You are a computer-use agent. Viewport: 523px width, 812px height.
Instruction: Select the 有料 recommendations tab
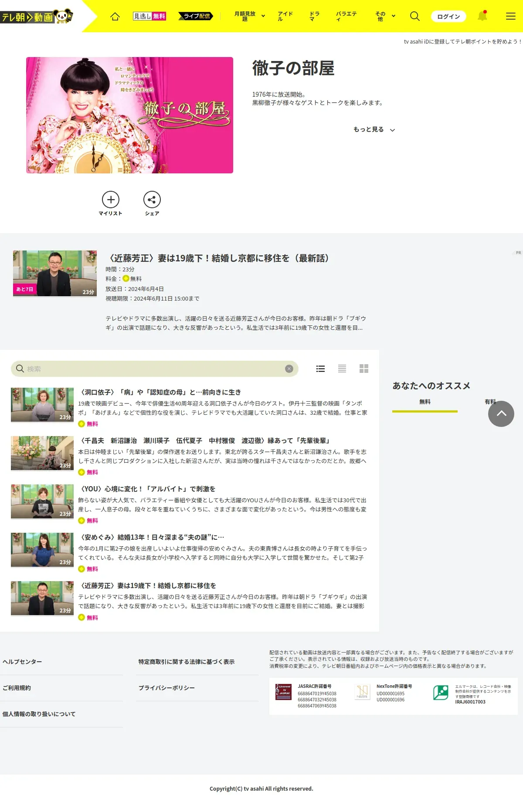tap(490, 402)
